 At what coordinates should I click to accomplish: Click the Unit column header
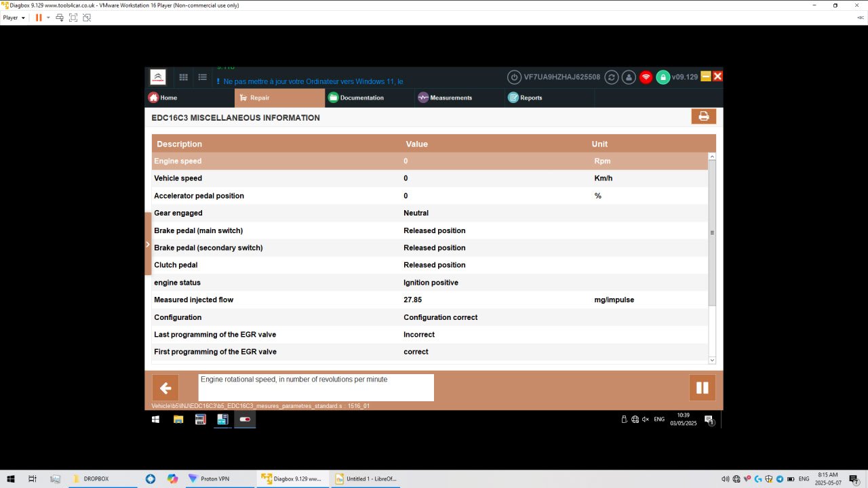(x=599, y=144)
